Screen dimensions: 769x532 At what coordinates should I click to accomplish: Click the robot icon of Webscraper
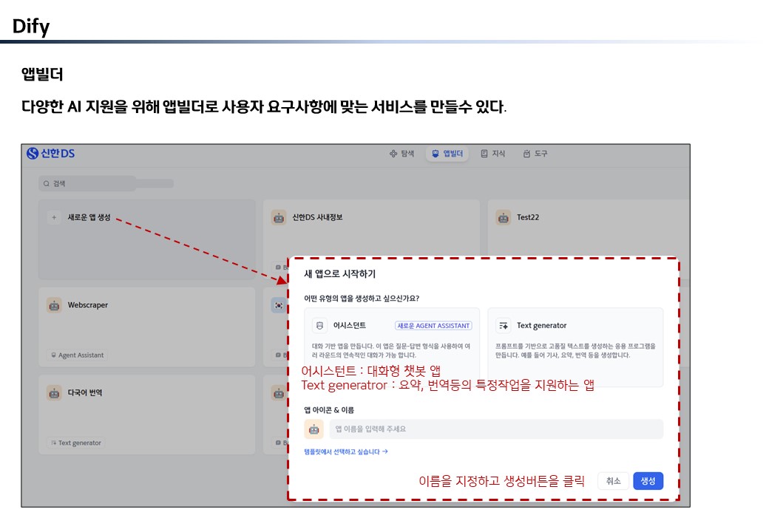(54, 305)
